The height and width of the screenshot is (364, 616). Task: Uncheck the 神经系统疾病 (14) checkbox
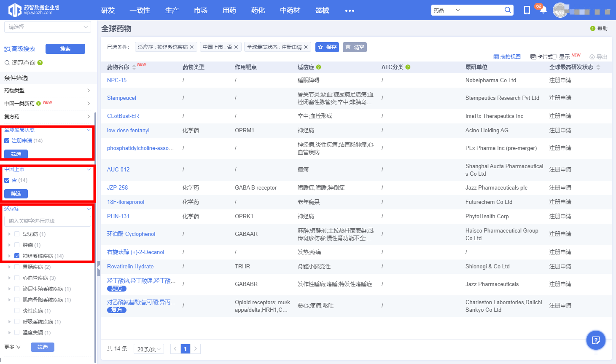17,256
